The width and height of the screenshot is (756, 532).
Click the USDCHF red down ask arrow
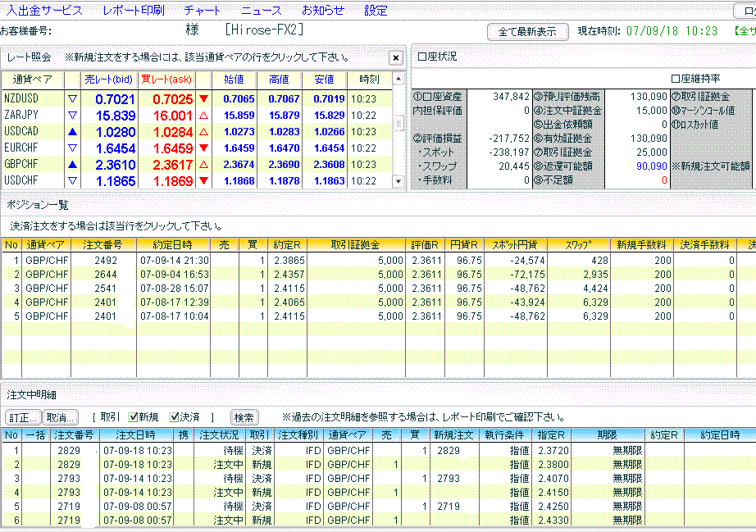(x=203, y=181)
